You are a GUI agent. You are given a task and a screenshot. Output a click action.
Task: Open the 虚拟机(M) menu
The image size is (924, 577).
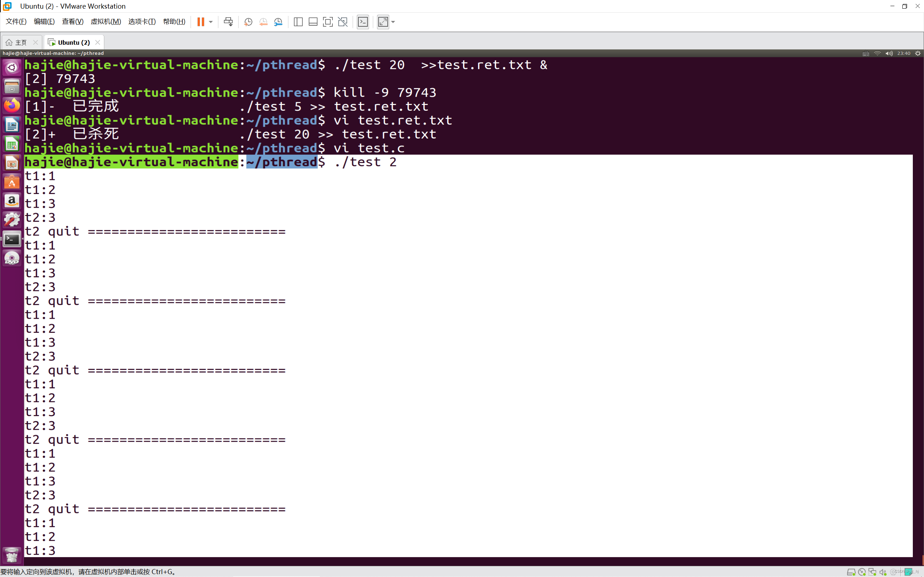pyautogui.click(x=106, y=22)
